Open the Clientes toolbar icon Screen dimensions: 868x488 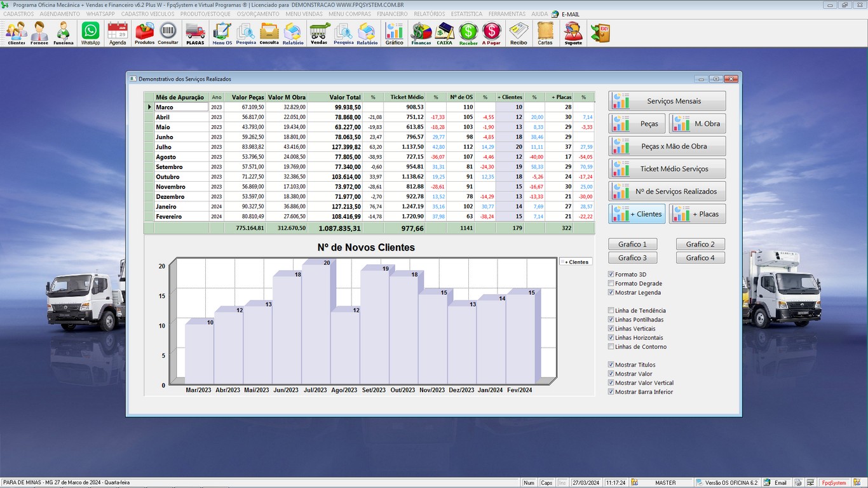(x=17, y=32)
